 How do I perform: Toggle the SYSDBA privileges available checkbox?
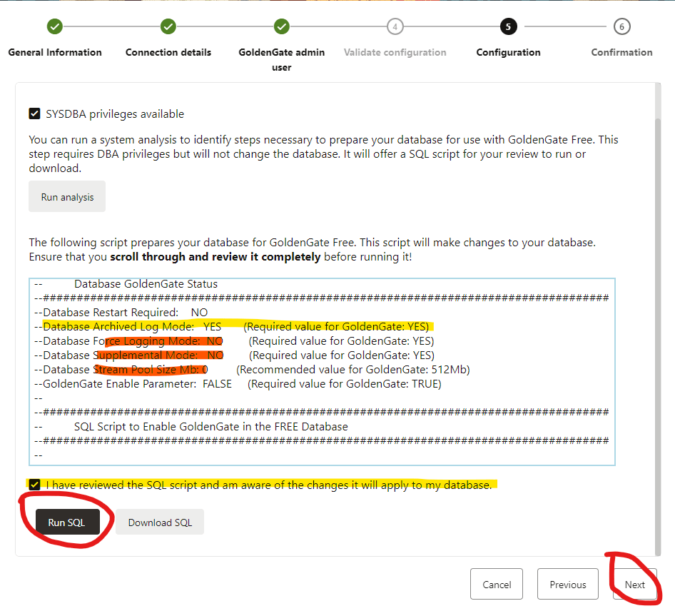(34, 113)
